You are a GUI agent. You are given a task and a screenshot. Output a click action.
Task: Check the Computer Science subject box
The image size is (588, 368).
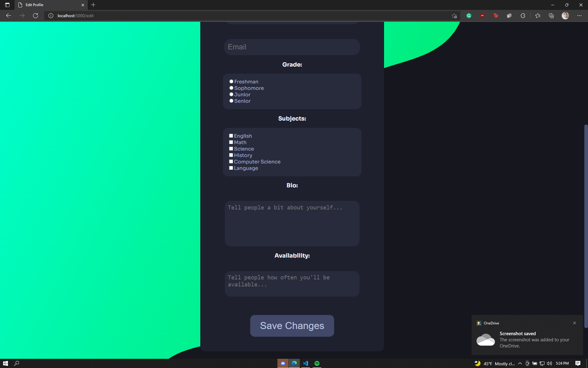231,162
